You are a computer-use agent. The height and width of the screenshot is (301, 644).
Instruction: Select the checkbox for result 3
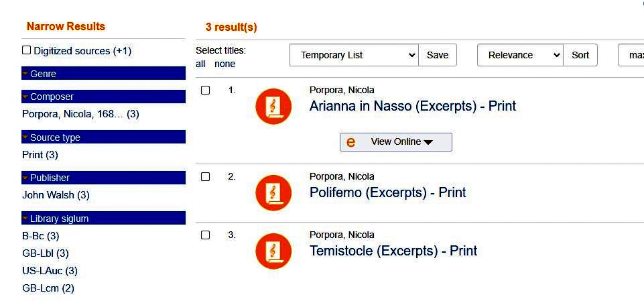[x=206, y=235]
